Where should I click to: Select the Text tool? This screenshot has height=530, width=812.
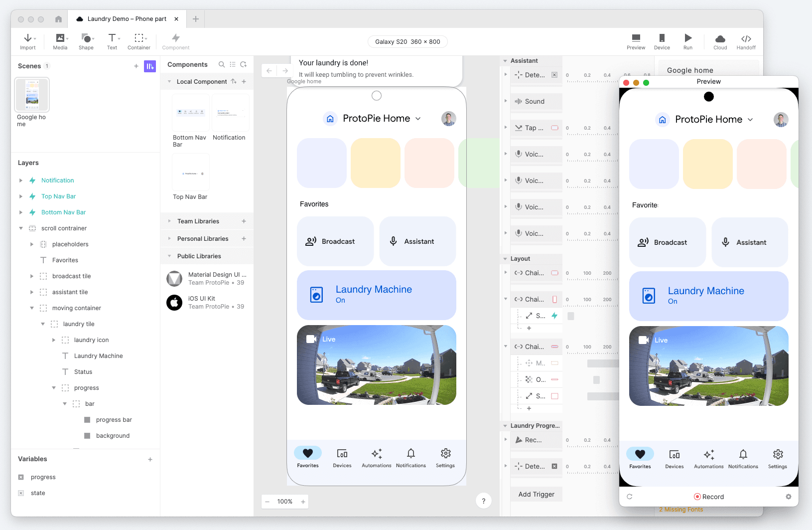pos(112,41)
